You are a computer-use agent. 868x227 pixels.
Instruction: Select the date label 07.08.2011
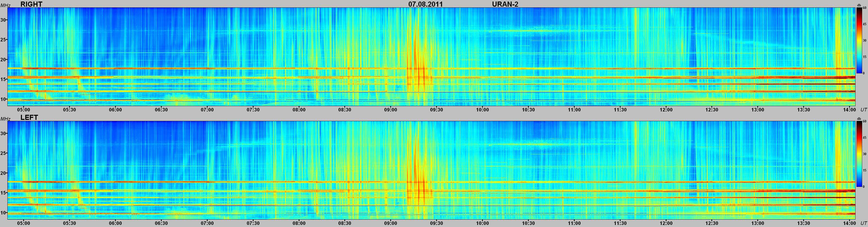tap(425, 4)
